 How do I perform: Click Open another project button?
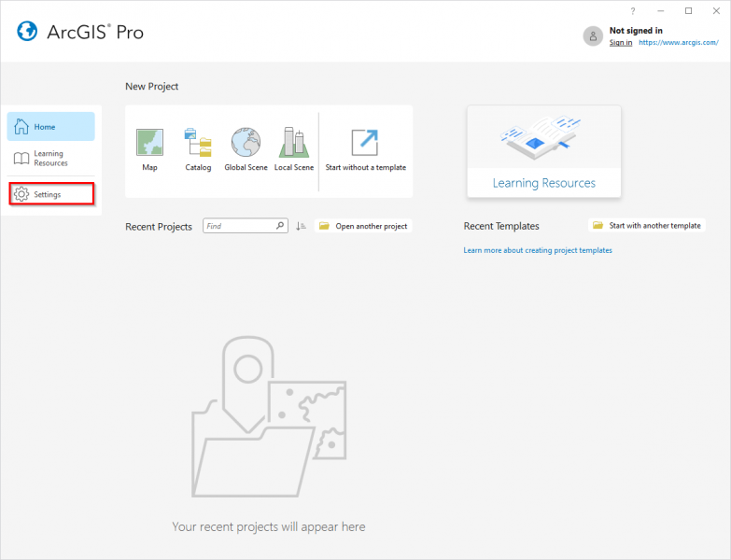point(363,226)
